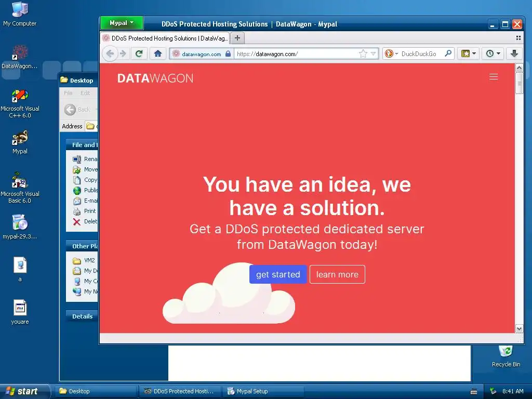Select DataWagon shortcut desktop icon

20,57
